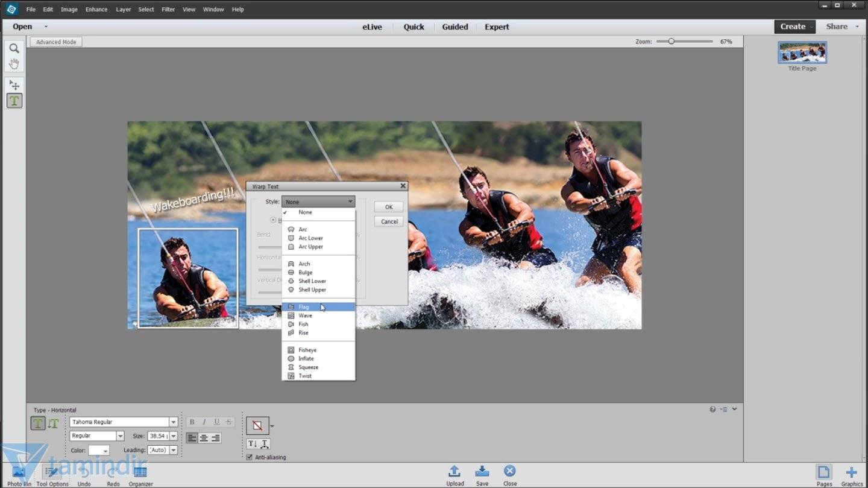Open the Organizer

pos(140,472)
